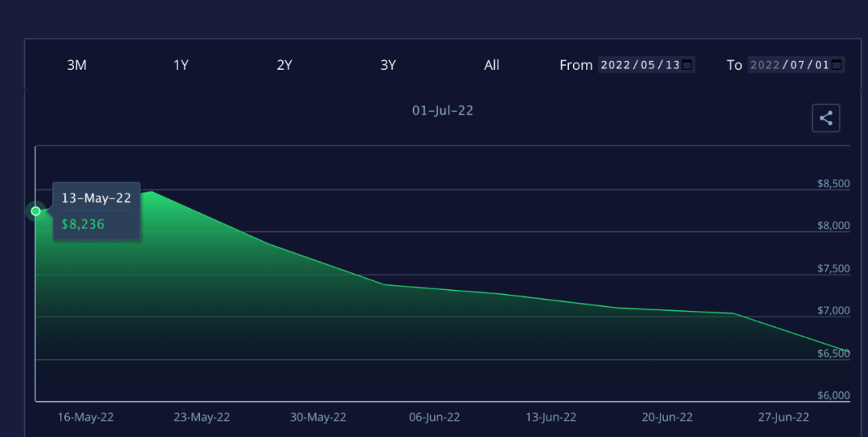Open the To date calendar picker icon
The height and width of the screenshot is (437, 868).
click(837, 65)
